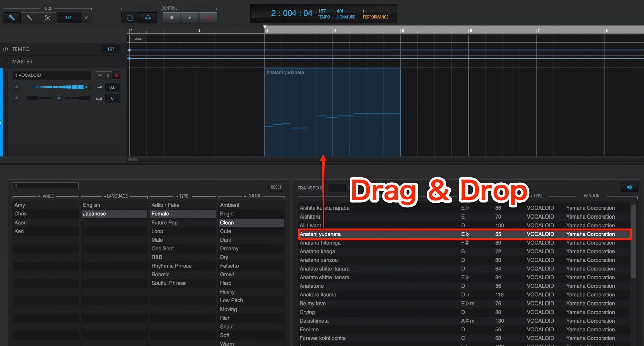644x346 pixels.
Task: Select the Feel me phrase row
Action: (464, 329)
